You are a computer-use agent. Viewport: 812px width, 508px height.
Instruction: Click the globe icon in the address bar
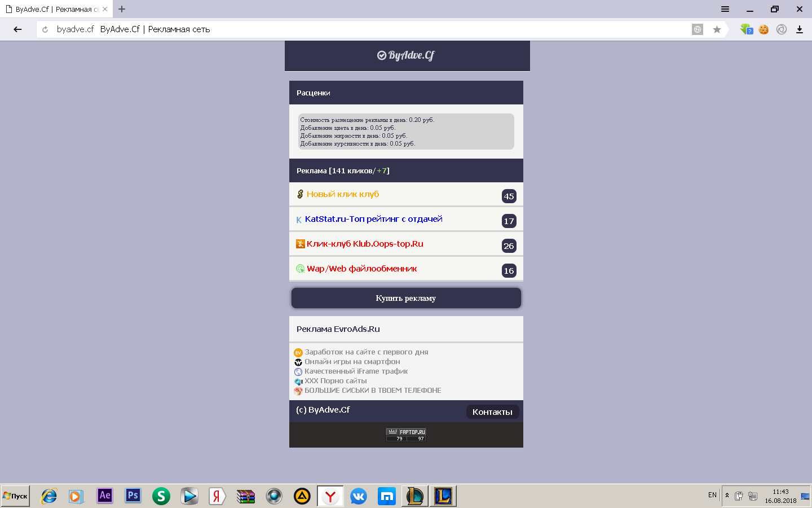coord(698,29)
